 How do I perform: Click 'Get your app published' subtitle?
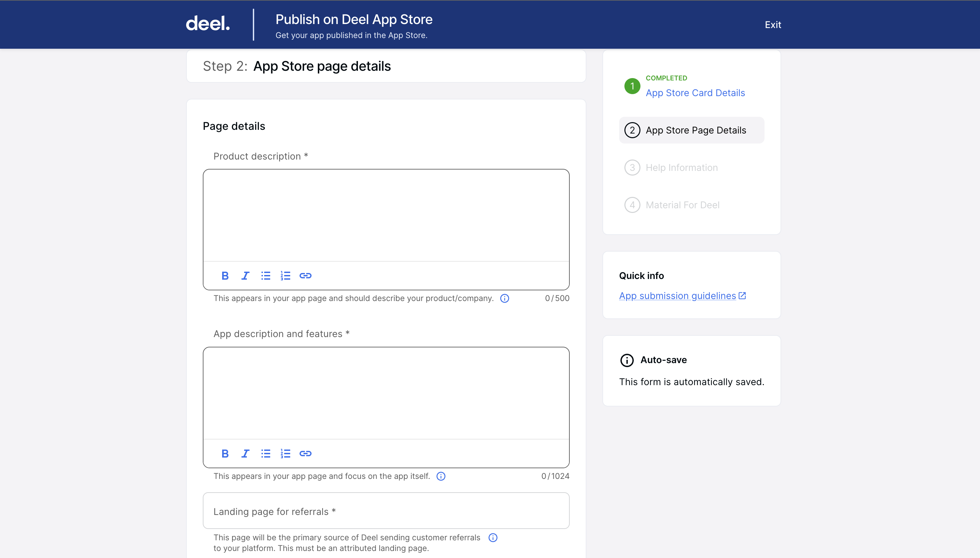pos(351,35)
